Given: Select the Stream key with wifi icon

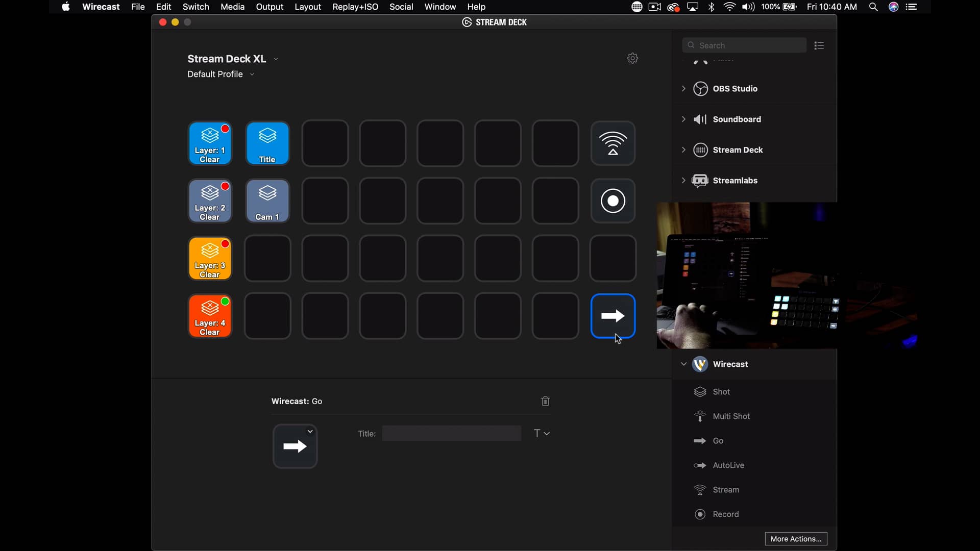Looking at the screenshot, I should [613, 143].
